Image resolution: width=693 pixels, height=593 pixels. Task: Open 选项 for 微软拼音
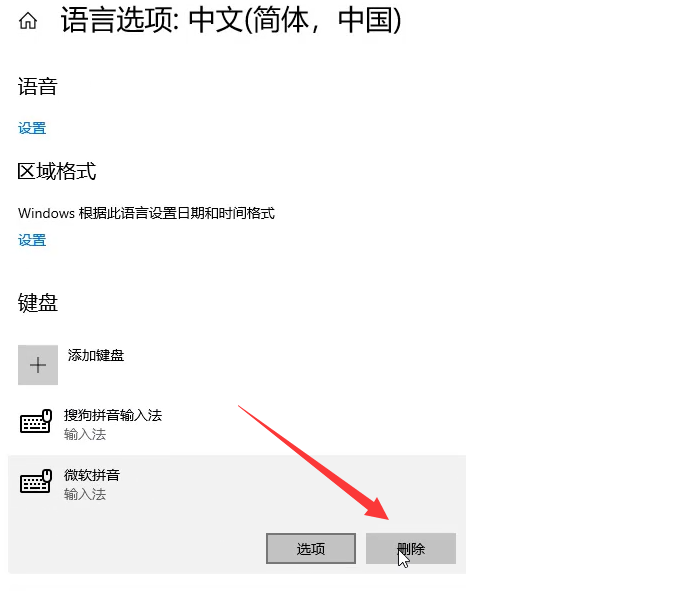pyautogui.click(x=311, y=548)
